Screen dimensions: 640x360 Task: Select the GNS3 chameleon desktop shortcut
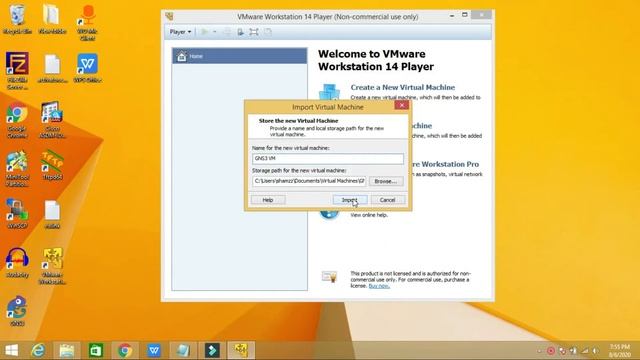point(17,311)
